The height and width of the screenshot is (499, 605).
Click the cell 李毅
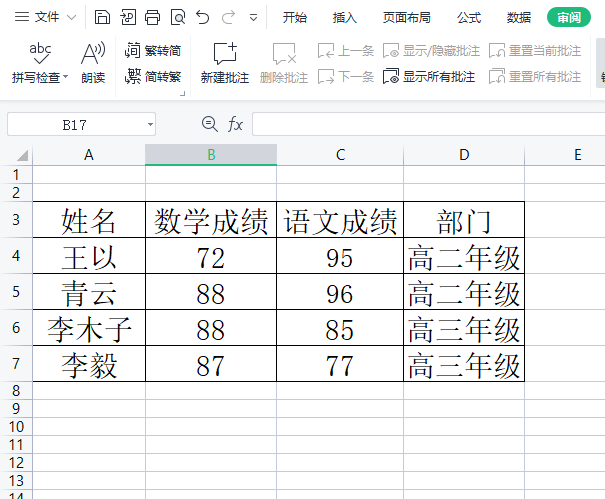(x=89, y=364)
